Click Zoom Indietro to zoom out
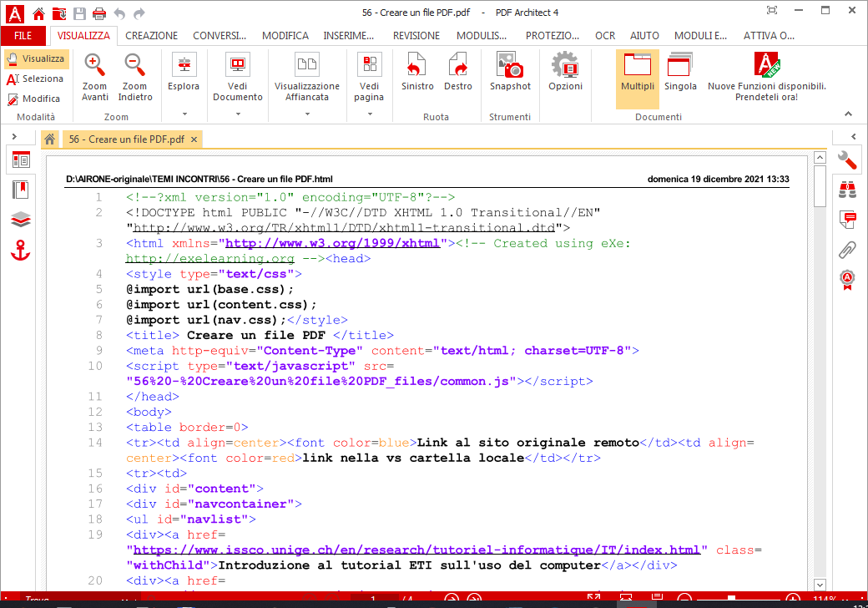Screen dimensions: 868x608 click(x=135, y=77)
